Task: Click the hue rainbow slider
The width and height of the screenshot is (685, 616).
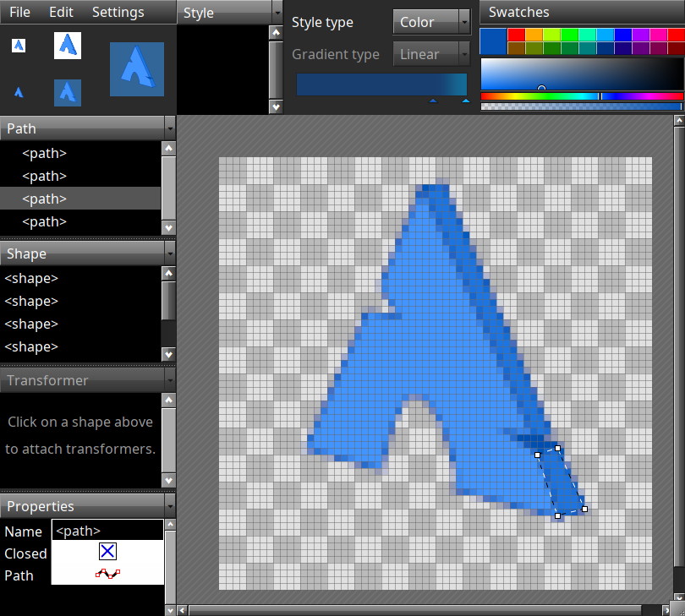Action: pos(582,96)
